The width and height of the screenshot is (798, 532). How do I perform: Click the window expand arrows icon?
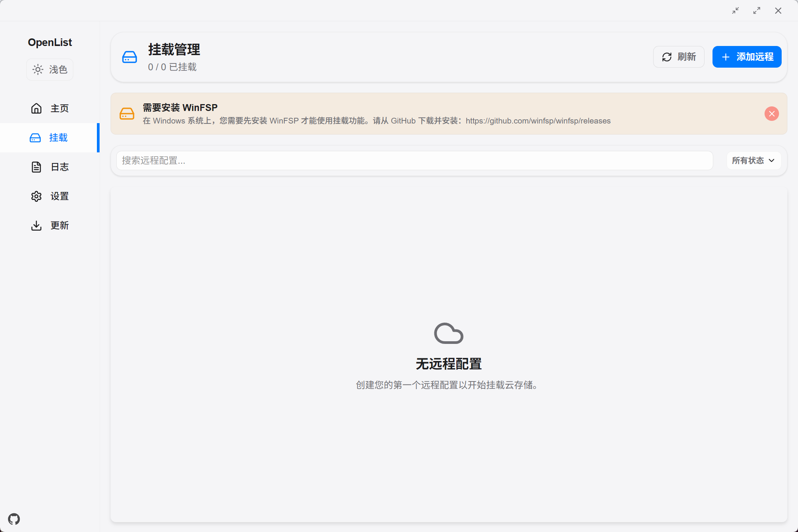(757, 11)
